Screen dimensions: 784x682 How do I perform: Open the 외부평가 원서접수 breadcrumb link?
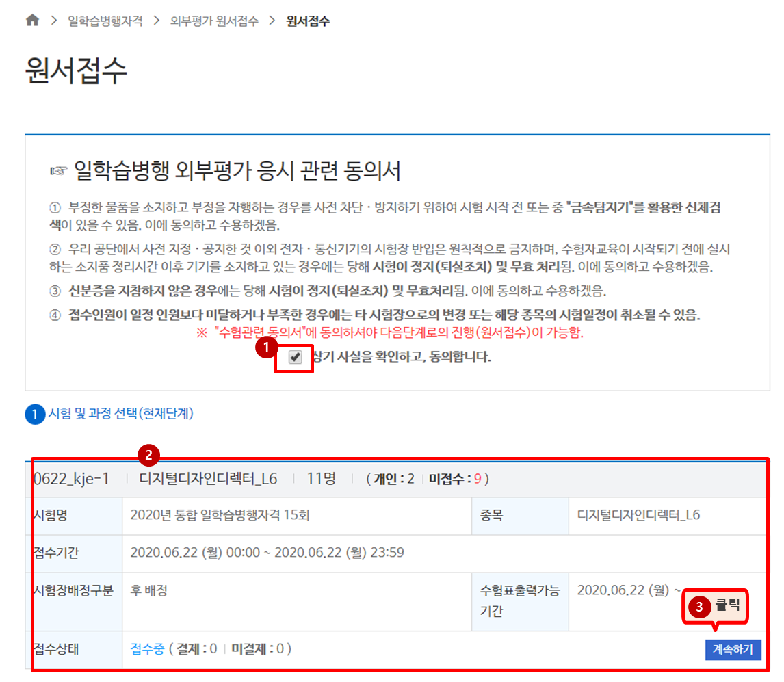click(214, 21)
